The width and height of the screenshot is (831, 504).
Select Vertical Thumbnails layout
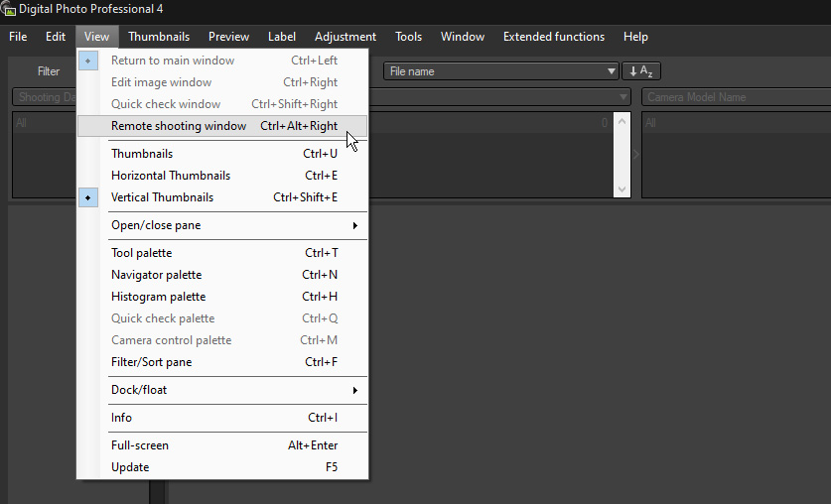coord(222,197)
